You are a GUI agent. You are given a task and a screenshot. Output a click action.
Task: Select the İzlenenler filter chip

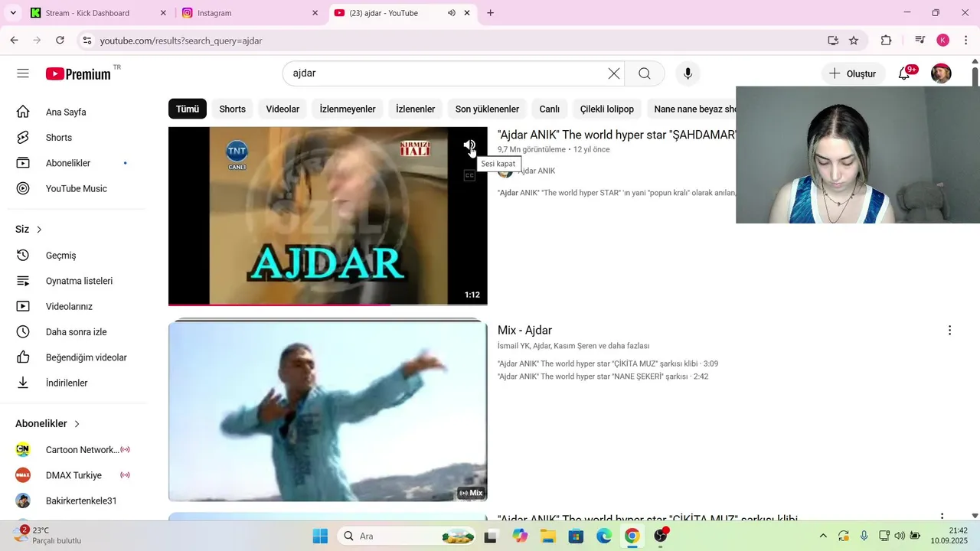pos(415,109)
